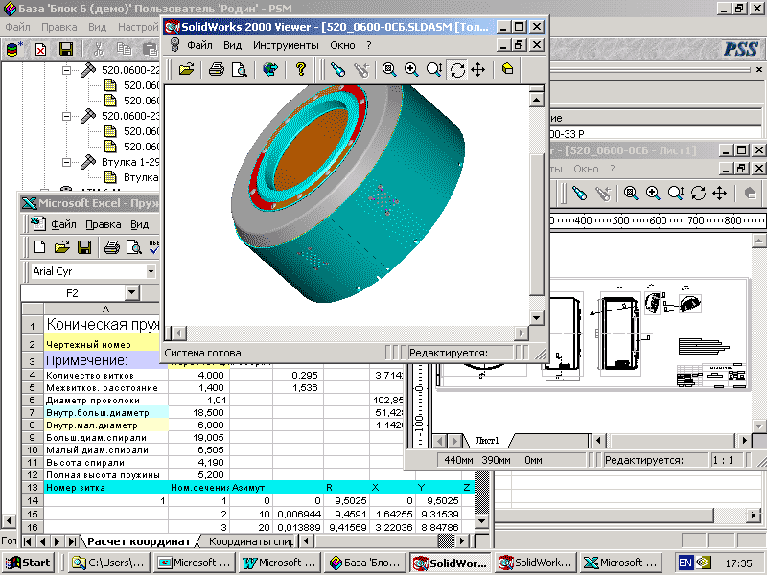Click the Name Box field showing F2

point(72,293)
